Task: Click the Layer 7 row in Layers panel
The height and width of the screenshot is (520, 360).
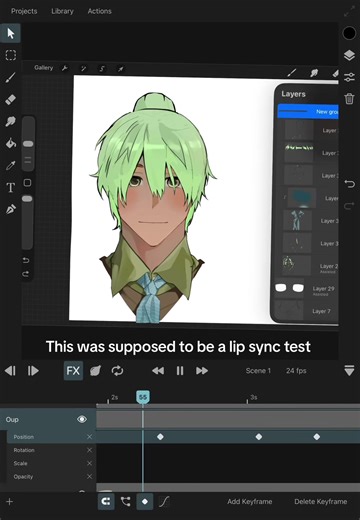Action: point(306,311)
